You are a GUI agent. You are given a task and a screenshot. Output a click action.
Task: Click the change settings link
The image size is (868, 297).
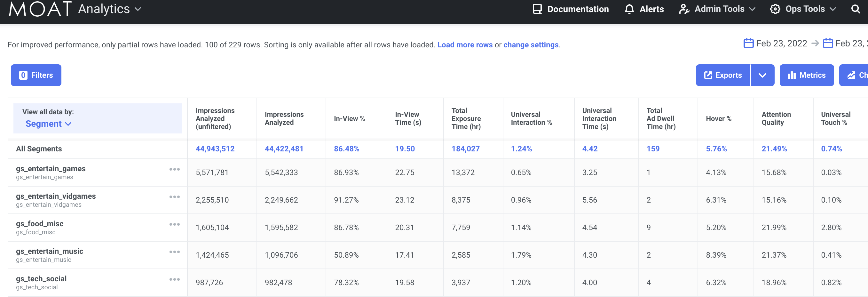(531, 45)
